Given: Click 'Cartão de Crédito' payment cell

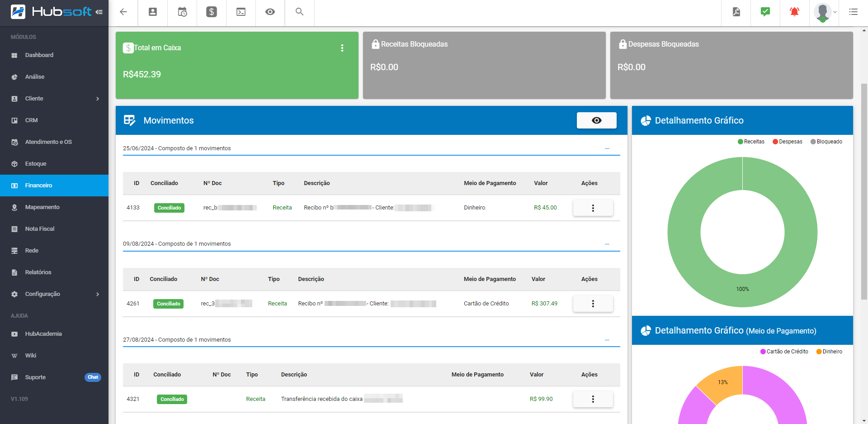Looking at the screenshot, I should point(486,304).
